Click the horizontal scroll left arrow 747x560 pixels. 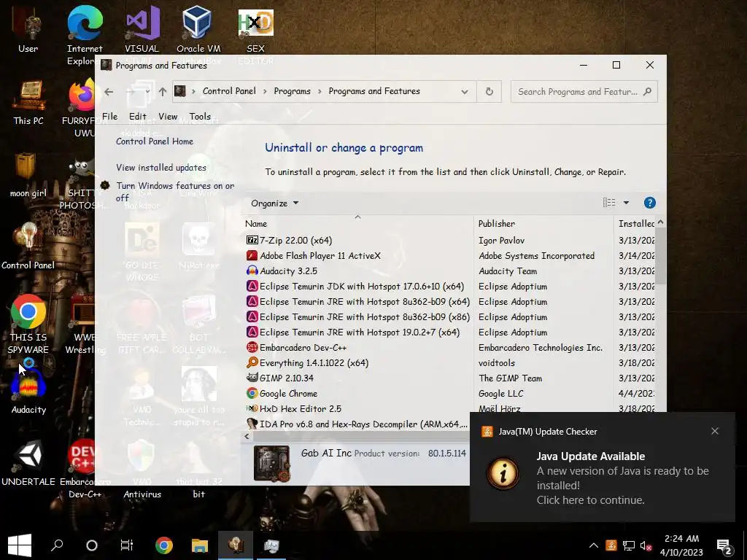click(x=247, y=436)
